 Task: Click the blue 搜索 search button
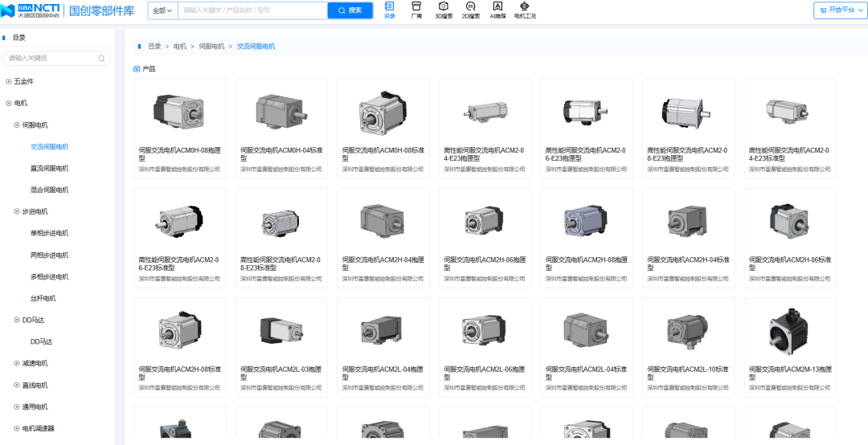(x=350, y=10)
